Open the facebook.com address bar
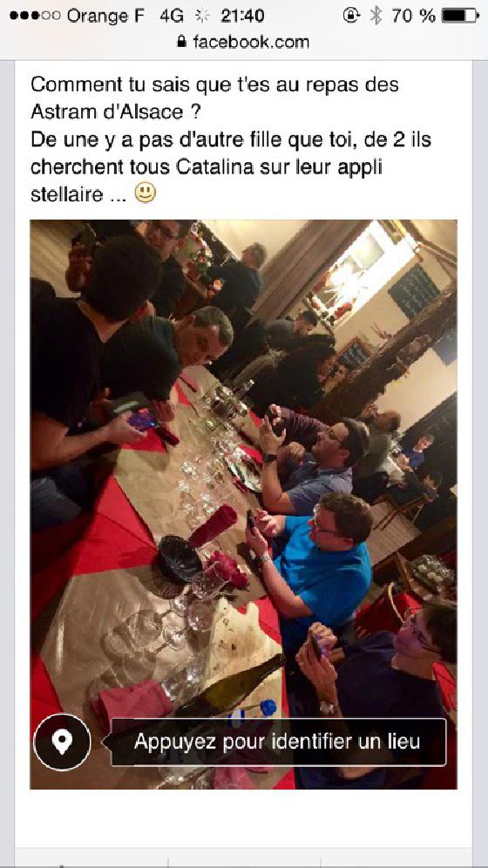The height and width of the screenshot is (868, 488). pos(244,42)
